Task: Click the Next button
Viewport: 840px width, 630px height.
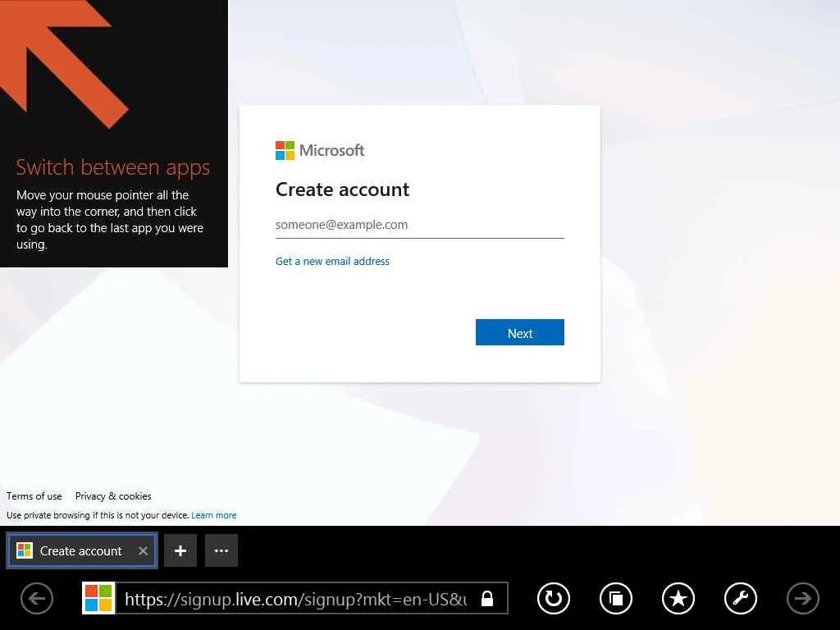Action: (519, 333)
